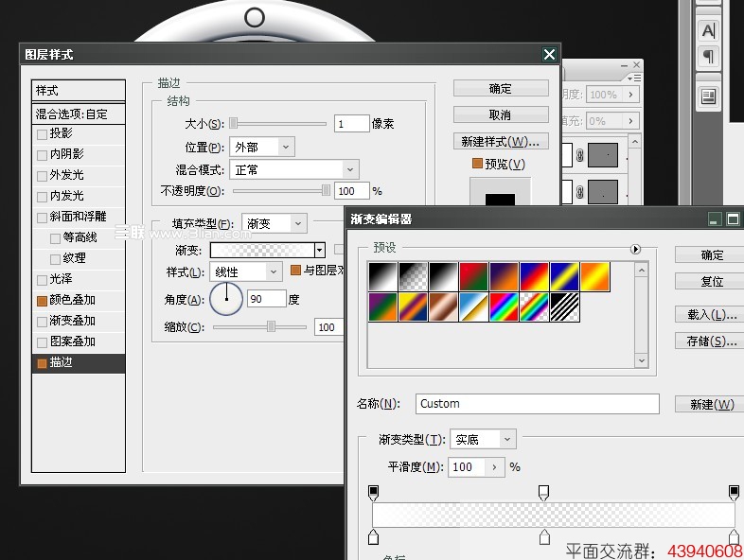Select the left color stop below gradient
The image size is (744, 560).
click(x=374, y=537)
